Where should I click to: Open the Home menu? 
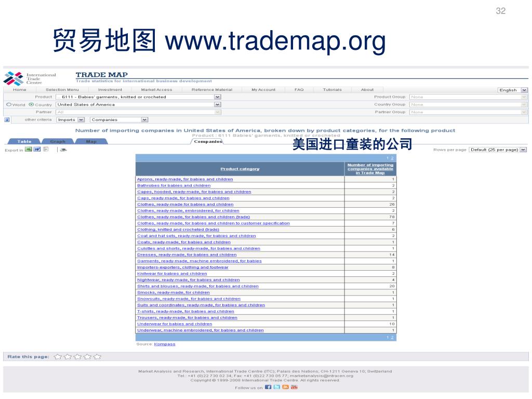(x=20, y=89)
